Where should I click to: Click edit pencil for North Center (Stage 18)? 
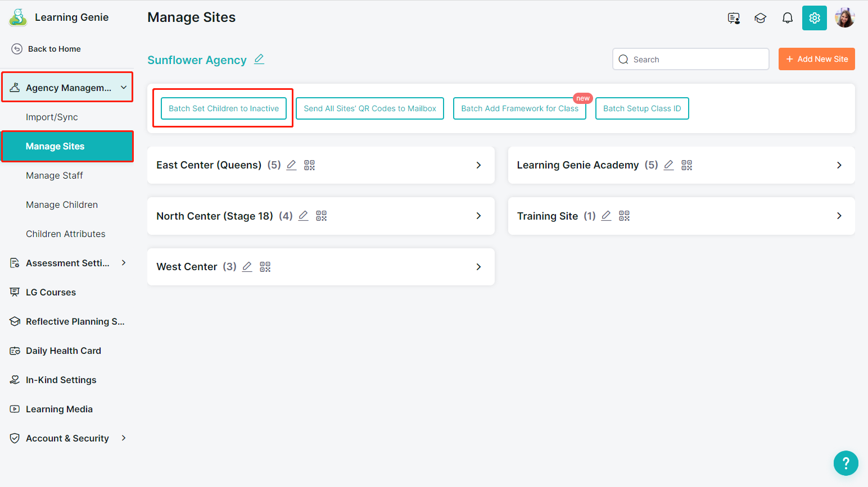point(303,216)
